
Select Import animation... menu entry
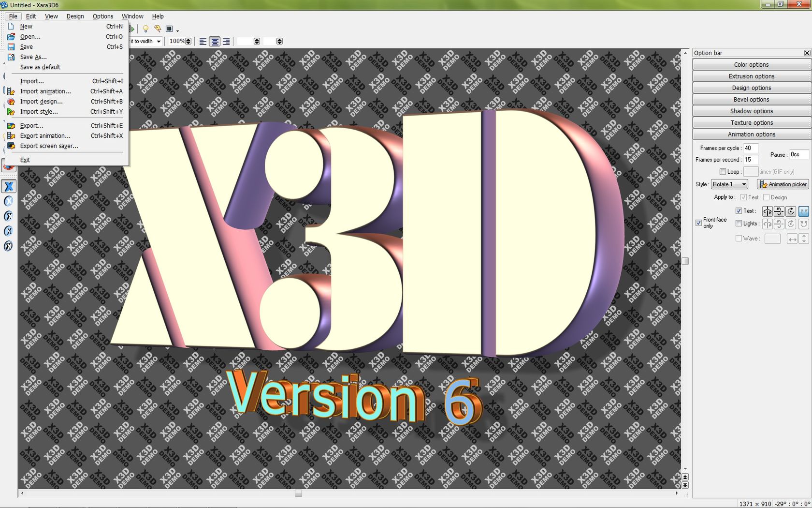[x=66, y=91]
